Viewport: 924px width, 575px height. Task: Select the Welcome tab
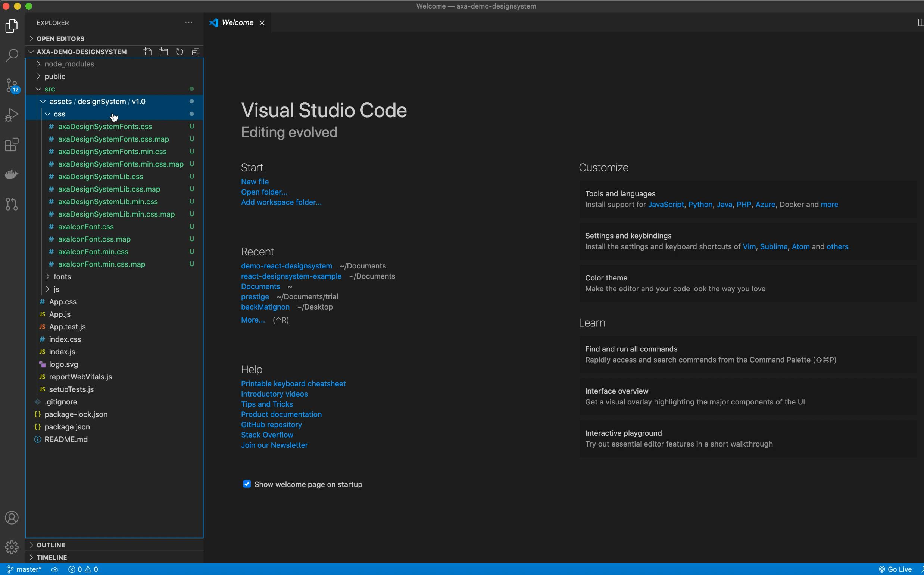tap(237, 23)
